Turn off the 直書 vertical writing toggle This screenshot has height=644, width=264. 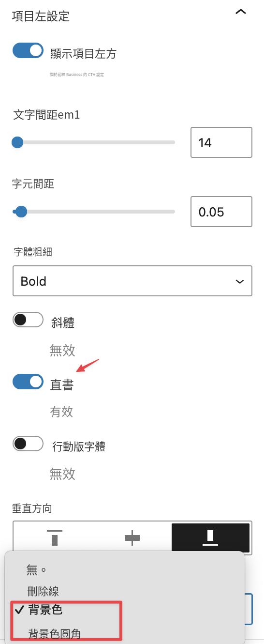(28, 382)
